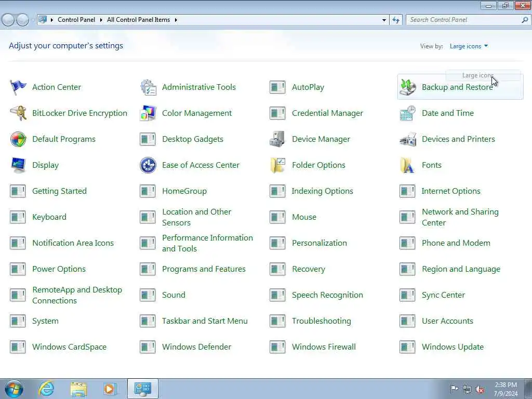Image resolution: width=532 pixels, height=399 pixels.
Task: Open the Taskbar and Start Menu link
Action: point(205,321)
